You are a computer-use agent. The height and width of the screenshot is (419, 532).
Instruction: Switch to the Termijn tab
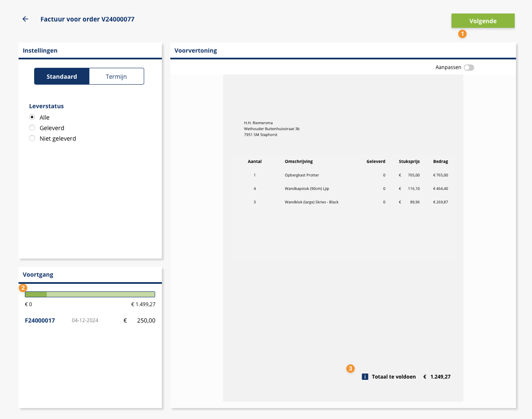pyautogui.click(x=116, y=76)
